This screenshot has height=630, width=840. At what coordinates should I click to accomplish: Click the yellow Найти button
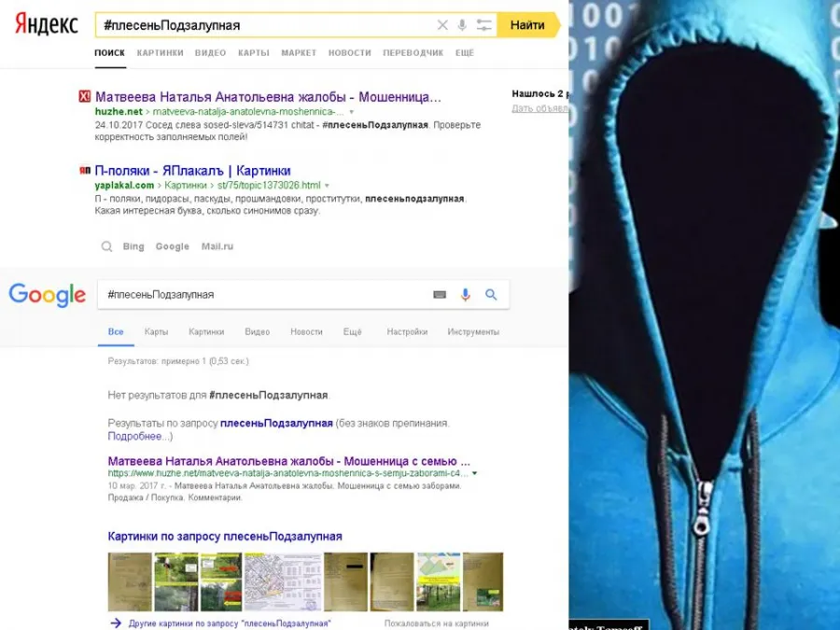click(527, 25)
